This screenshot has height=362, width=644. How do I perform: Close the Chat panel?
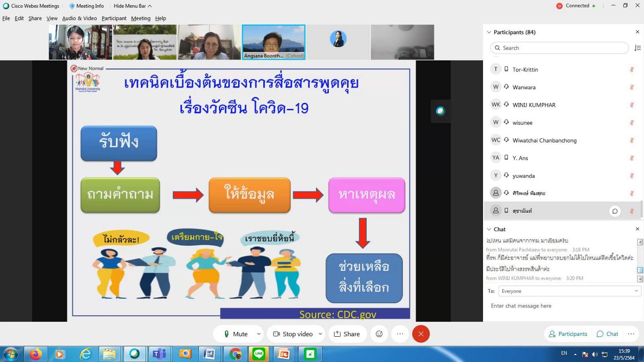(x=638, y=229)
